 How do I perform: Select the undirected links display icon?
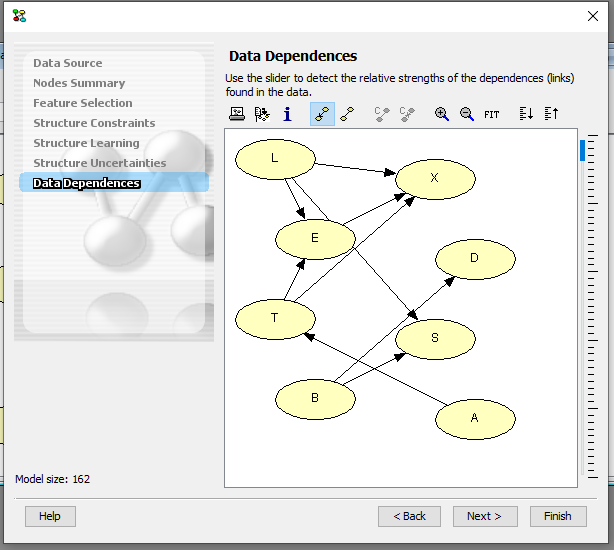click(347, 114)
